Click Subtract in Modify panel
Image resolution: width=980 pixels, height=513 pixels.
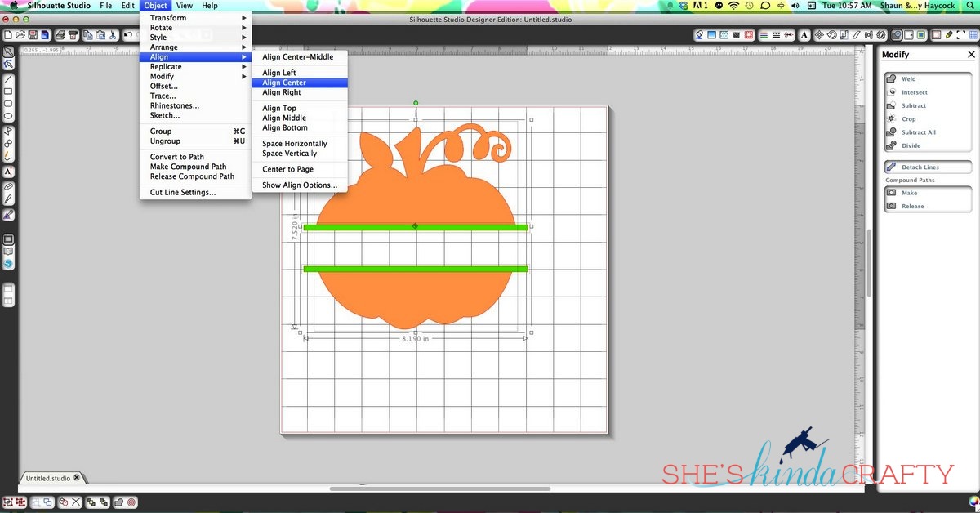click(x=928, y=105)
